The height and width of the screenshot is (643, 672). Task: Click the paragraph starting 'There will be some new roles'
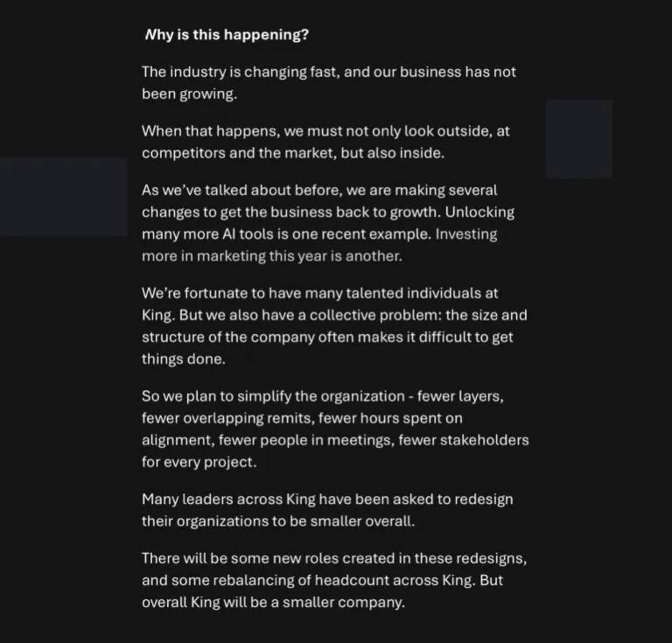point(334,558)
